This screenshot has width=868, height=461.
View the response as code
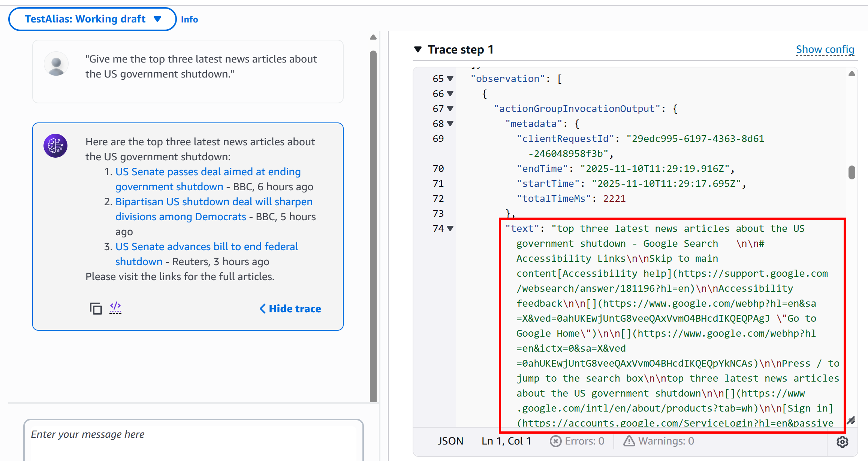tap(115, 306)
